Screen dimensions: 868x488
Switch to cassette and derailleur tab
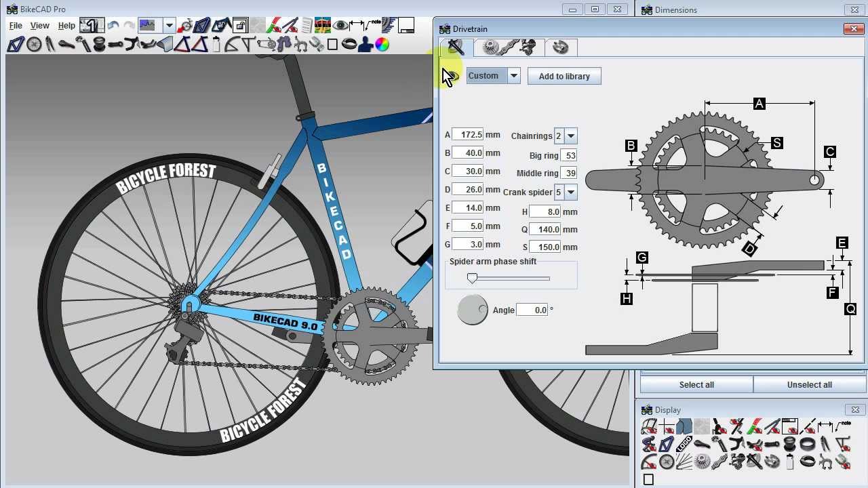point(510,47)
